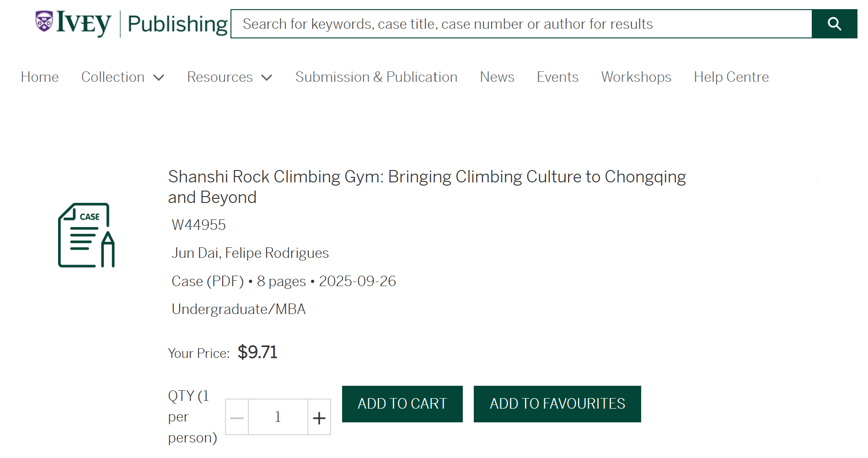Expand the Resources dropdown menu
The height and width of the screenshot is (458, 868).
click(x=229, y=77)
